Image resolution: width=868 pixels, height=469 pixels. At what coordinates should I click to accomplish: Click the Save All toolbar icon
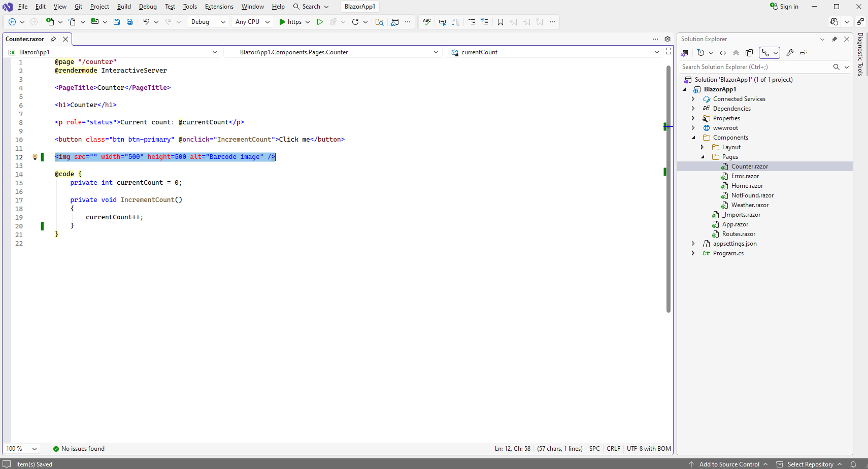[130, 22]
